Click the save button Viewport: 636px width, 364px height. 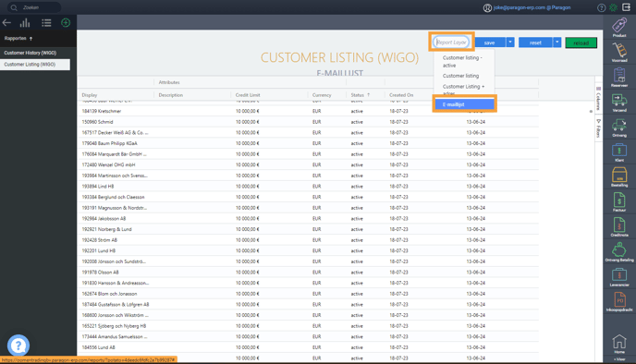490,42
